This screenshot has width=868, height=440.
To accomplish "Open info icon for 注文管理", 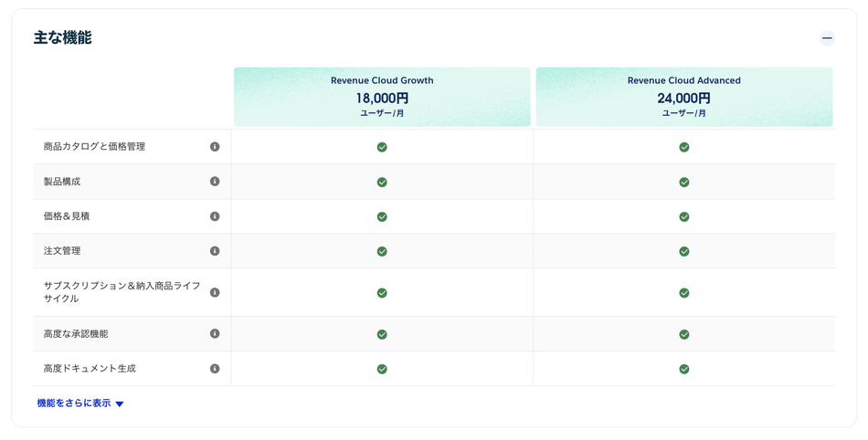I will point(215,251).
